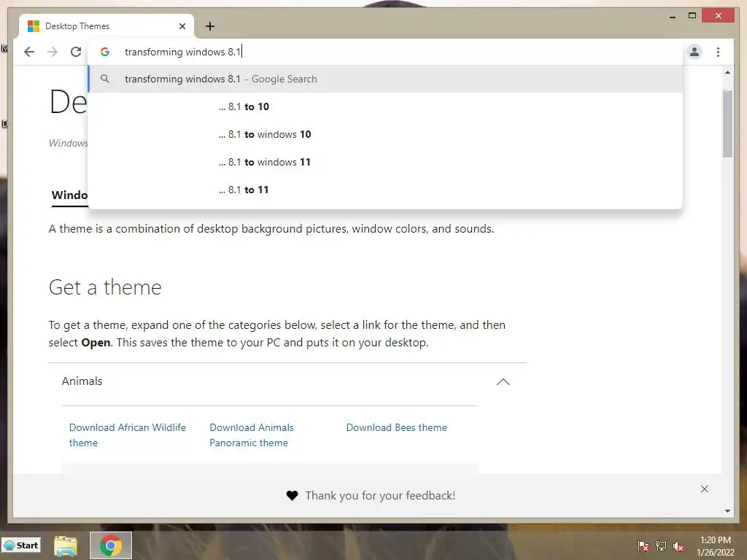This screenshot has width=747, height=560.
Task: Click the Google G icon in the address bar
Action: coord(105,52)
